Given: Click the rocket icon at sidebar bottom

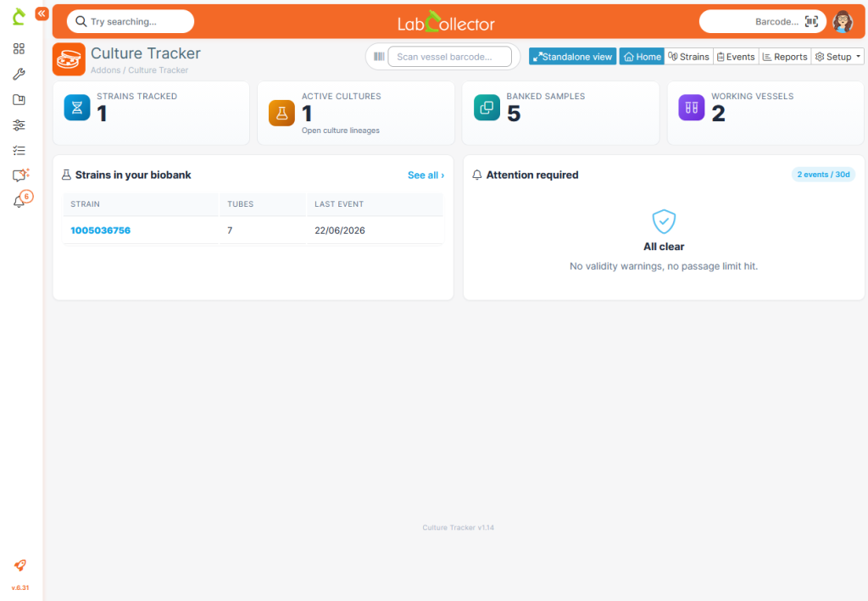Looking at the screenshot, I should [x=20, y=565].
